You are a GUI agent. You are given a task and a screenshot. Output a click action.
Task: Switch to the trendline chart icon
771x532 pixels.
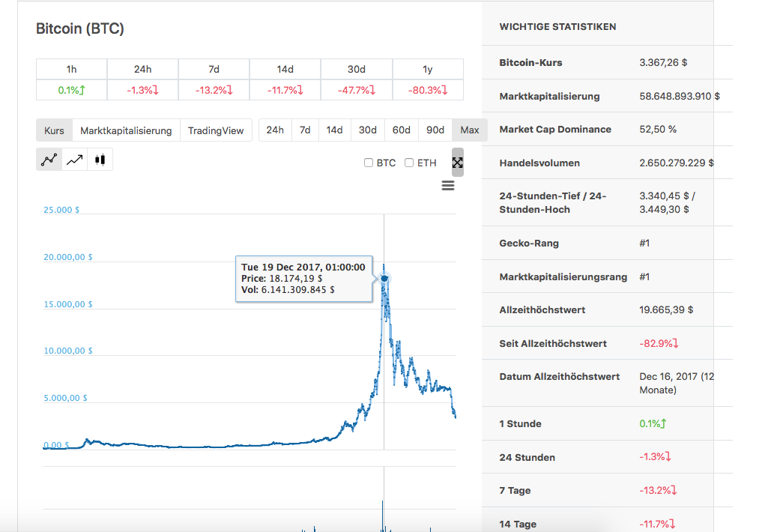(x=73, y=159)
